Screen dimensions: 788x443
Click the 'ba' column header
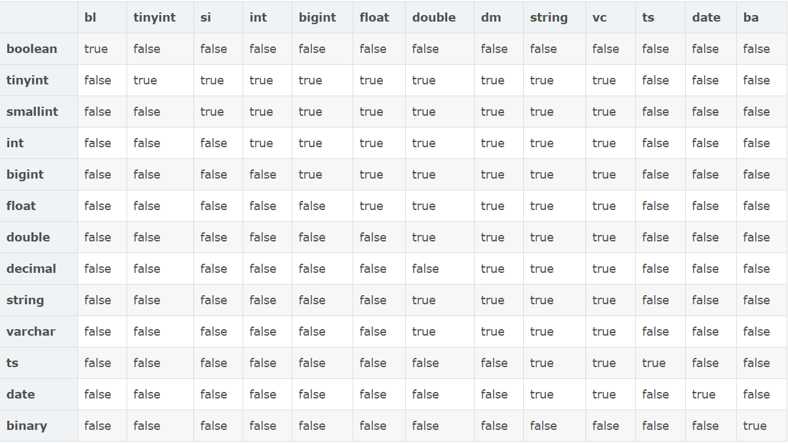pyautogui.click(x=751, y=18)
